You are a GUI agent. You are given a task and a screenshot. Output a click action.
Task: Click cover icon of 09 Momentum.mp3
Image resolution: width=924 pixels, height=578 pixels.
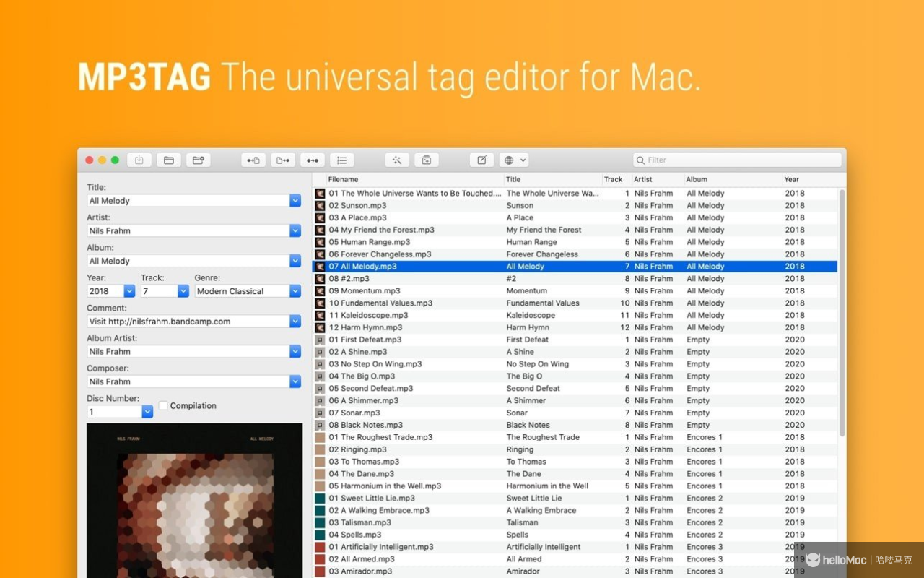click(320, 291)
